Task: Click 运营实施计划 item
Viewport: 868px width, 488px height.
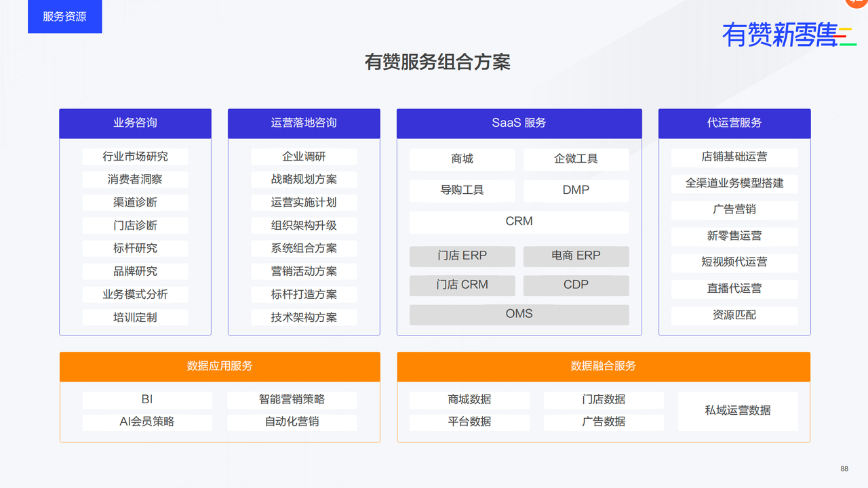Action: point(304,203)
